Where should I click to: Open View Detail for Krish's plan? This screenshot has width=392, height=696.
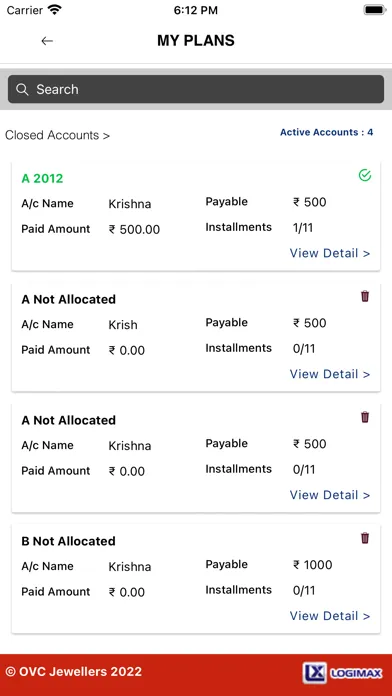[x=330, y=374]
